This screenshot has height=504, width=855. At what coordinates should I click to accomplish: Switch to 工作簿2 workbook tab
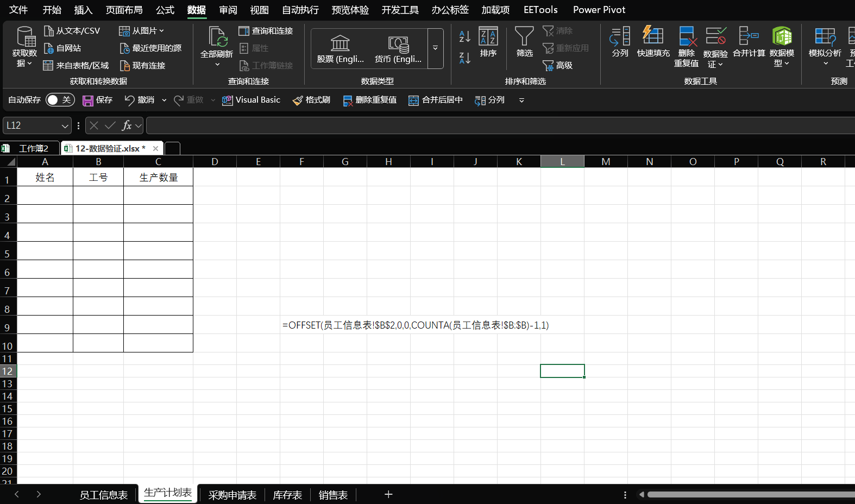click(29, 148)
